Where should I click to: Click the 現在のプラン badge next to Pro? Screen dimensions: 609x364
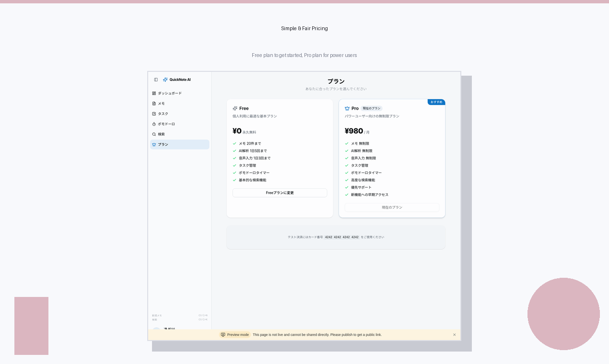point(371,108)
